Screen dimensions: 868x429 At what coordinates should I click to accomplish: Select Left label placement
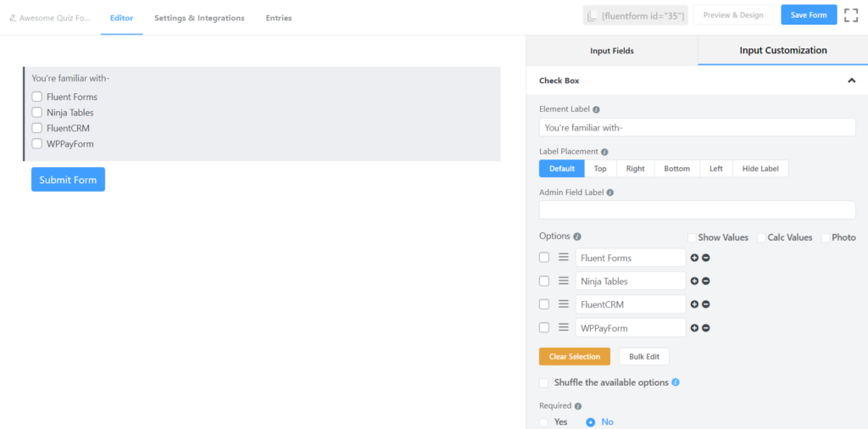(716, 168)
